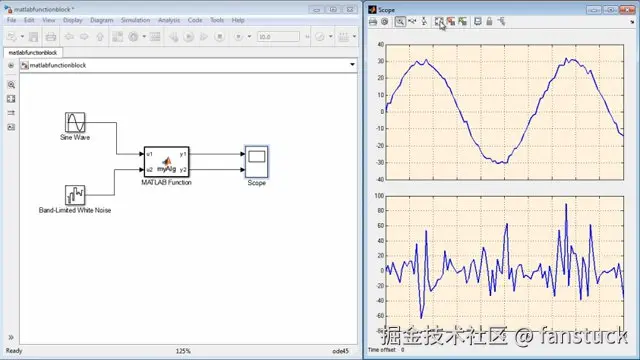Viewport: 640px width, 360px height.
Task: Open the Print icon in Scope toolbar
Action: (x=373, y=22)
